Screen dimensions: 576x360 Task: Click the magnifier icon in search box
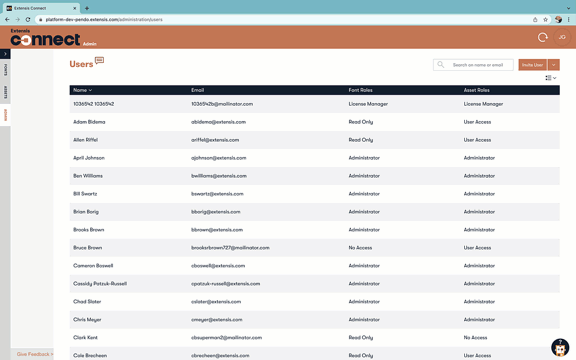pos(440,65)
